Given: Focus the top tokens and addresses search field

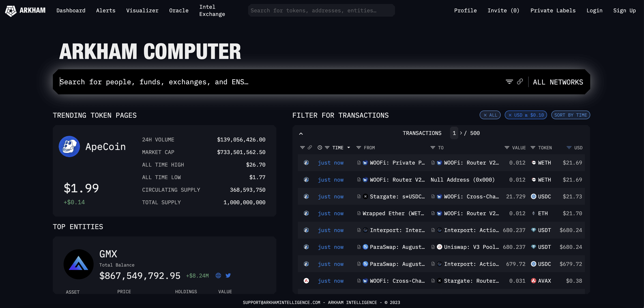Looking at the screenshot, I should (321, 11).
